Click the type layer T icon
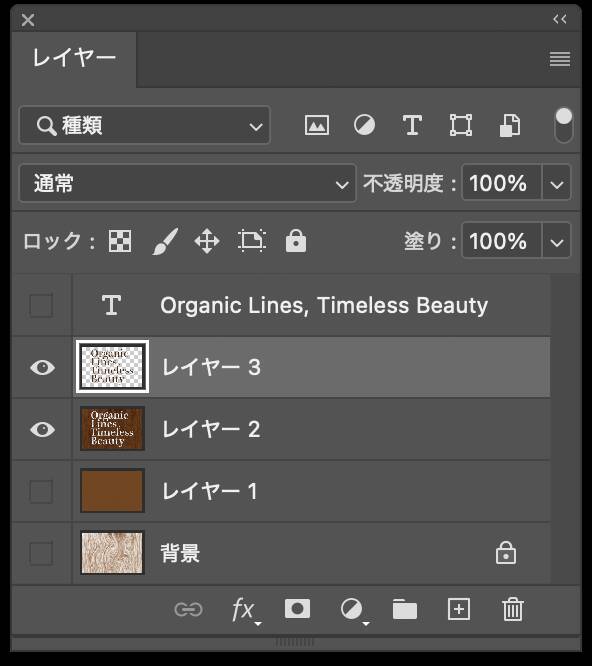Image resolution: width=592 pixels, height=666 pixels. (x=111, y=305)
